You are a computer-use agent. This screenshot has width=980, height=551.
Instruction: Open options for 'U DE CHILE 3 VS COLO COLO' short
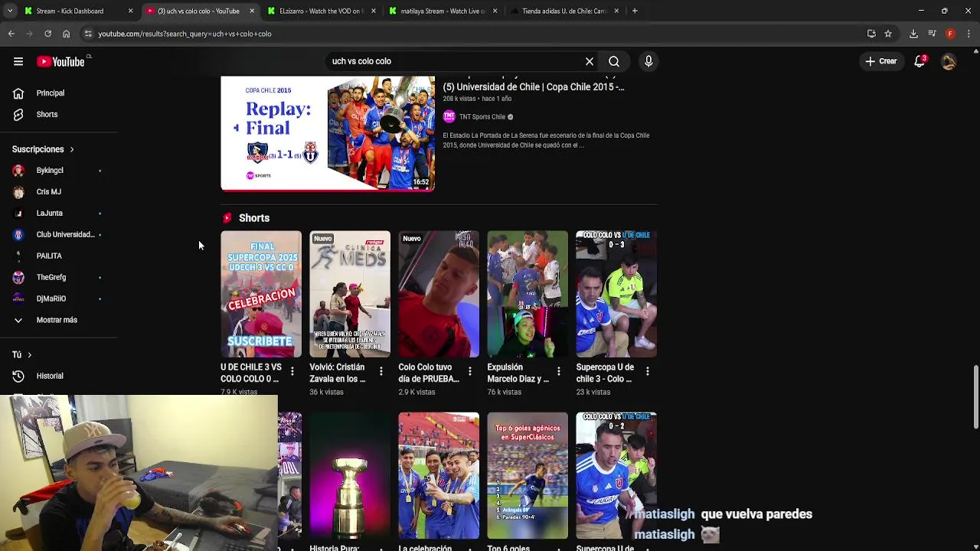tap(292, 371)
